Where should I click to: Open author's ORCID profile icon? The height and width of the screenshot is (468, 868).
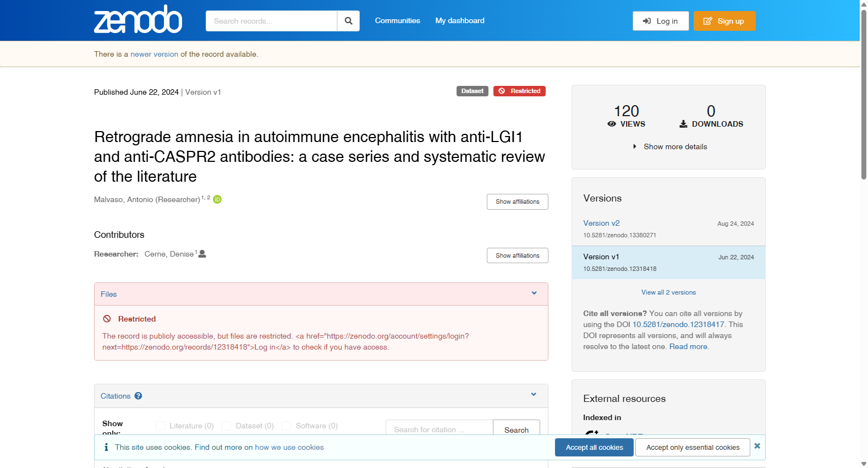click(x=217, y=199)
